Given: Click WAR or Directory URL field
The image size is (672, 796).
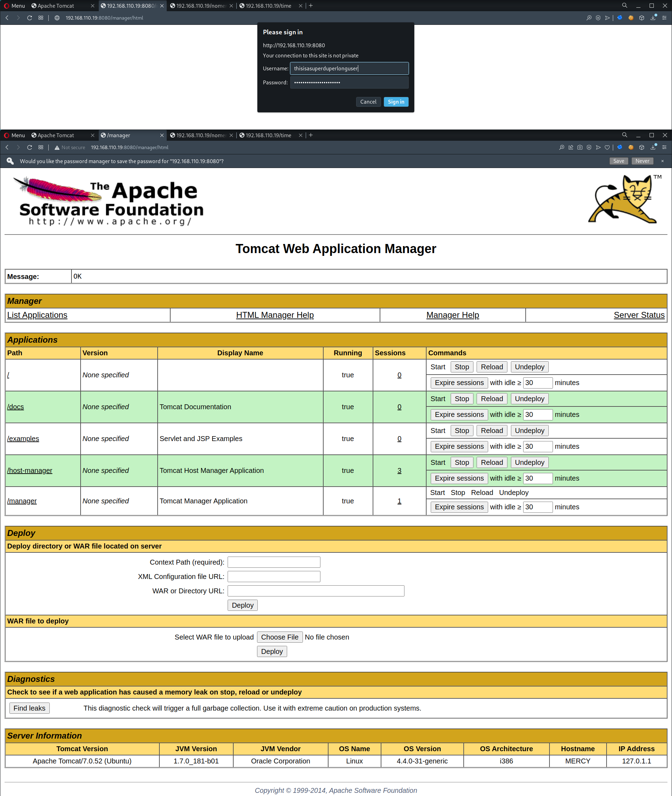Looking at the screenshot, I should [x=316, y=591].
